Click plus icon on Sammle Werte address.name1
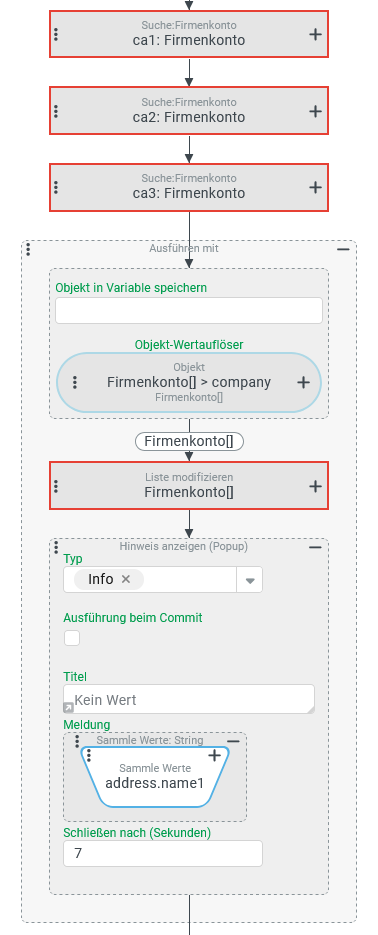 (214, 756)
